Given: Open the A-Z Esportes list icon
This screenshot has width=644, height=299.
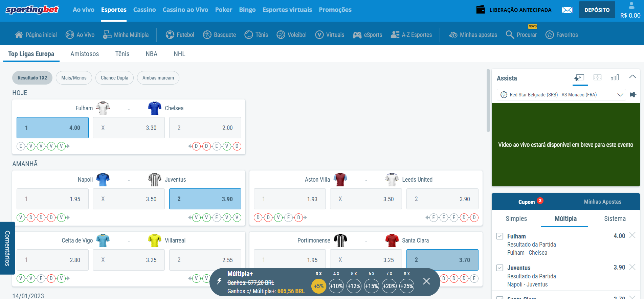Looking at the screenshot, I should point(395,35).
